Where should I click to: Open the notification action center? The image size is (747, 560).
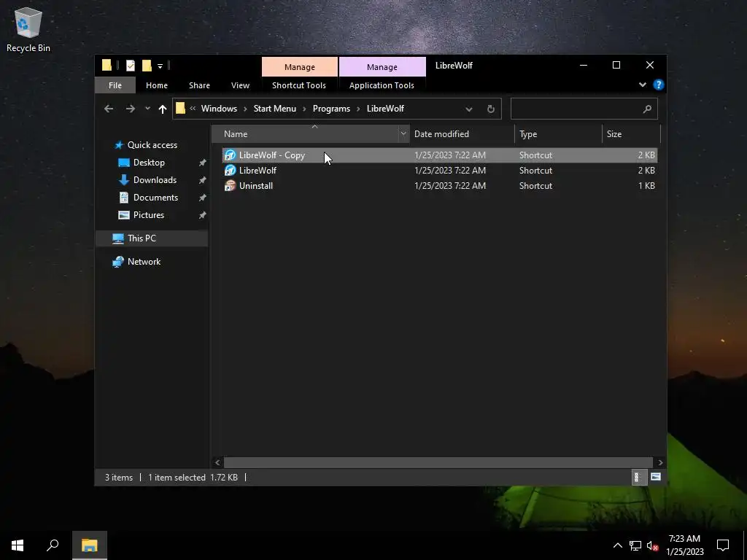point(723,545)
